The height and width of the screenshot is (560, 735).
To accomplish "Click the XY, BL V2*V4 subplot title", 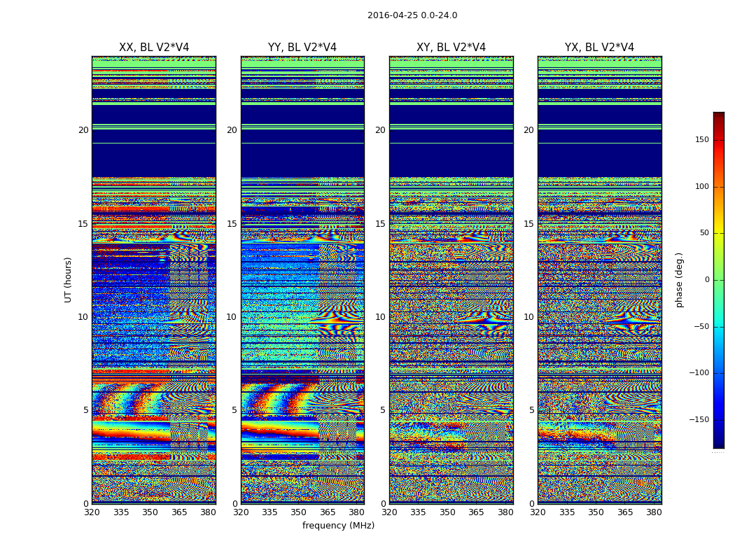I will point(451,48).
